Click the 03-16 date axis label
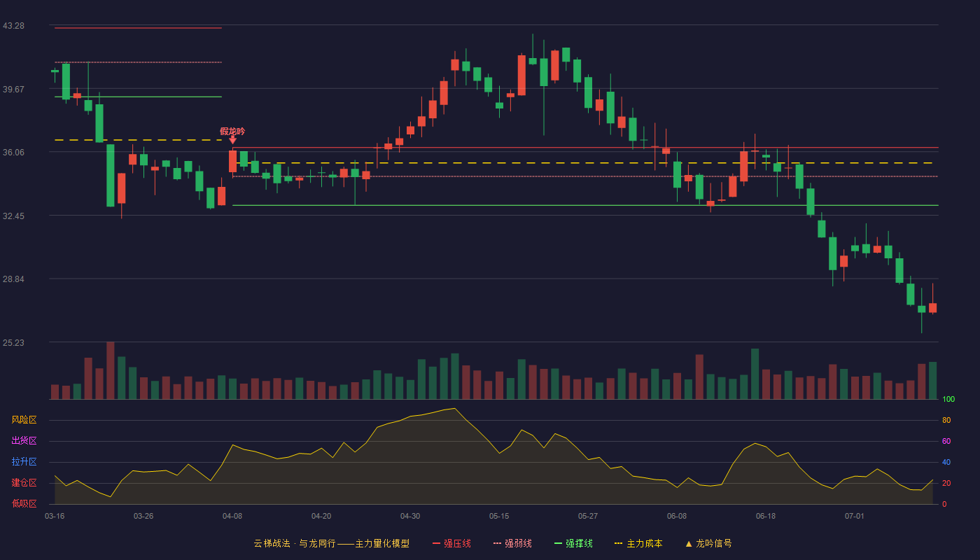The width and height of the screenshot is (980, 560). (x=55, y=516)
